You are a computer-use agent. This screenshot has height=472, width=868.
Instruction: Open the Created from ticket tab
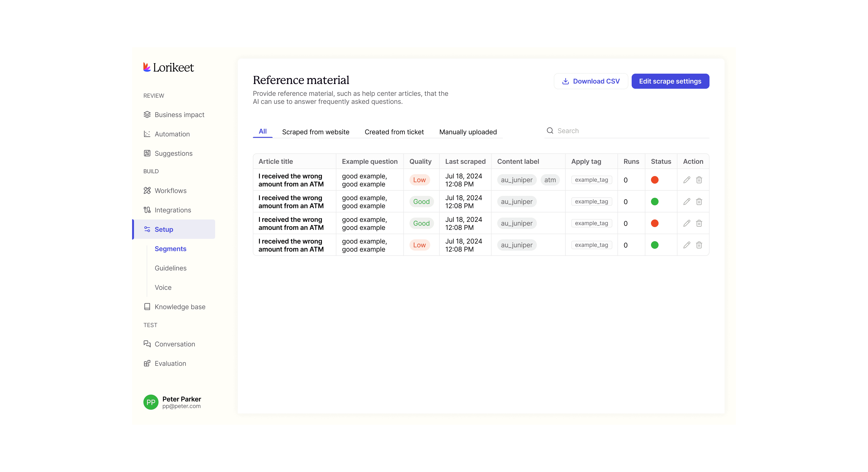[x=394, y=132]
